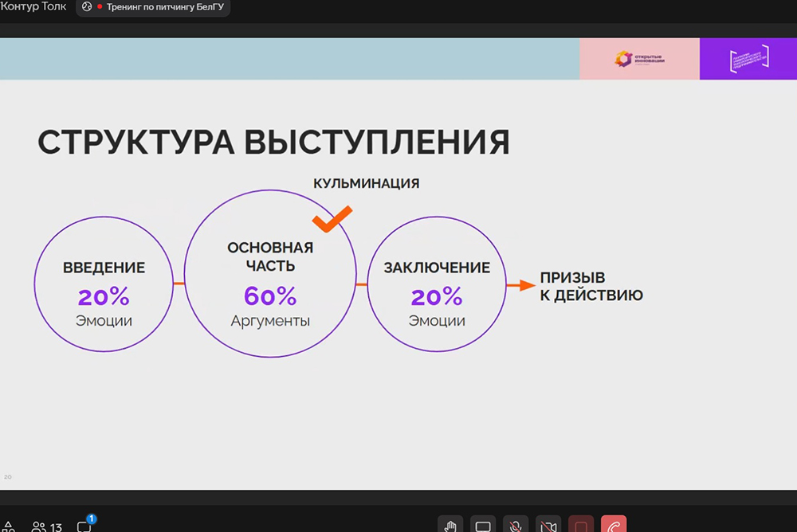Screen dimensions: 797x532
Task: Click the orange checkmark near Кульминация
Action: click(332, 217)
